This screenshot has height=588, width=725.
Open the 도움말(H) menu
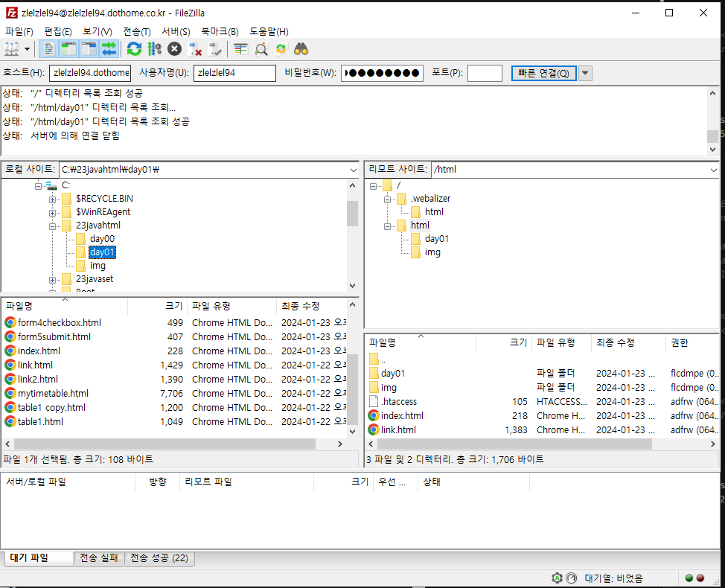coord(269,31)
